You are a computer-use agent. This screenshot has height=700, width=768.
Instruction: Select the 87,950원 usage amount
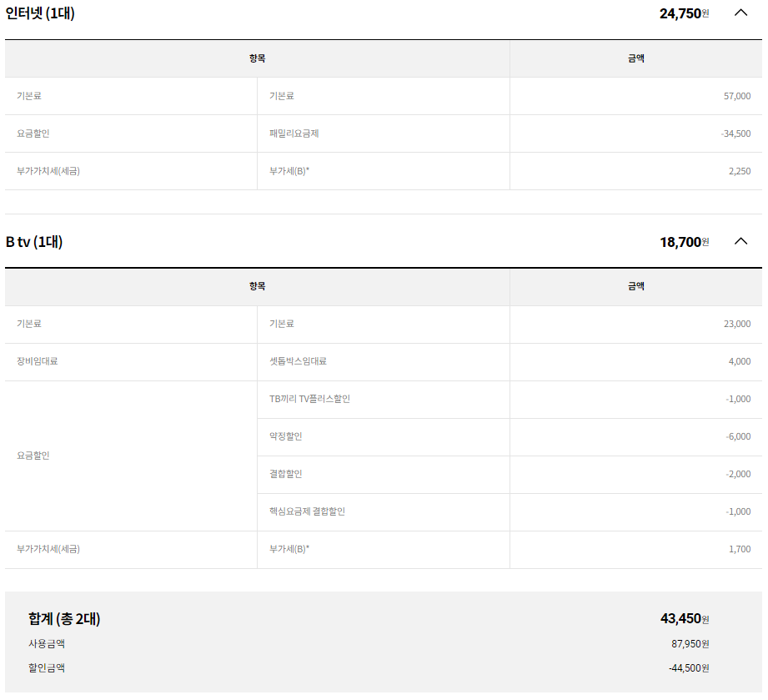click(x=691, y=644)
